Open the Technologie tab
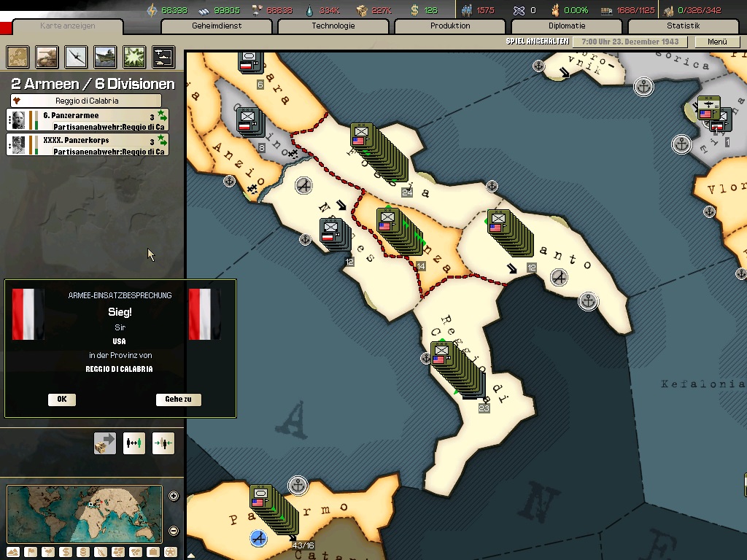Viewport: 747px width, 560px height. 333,26
